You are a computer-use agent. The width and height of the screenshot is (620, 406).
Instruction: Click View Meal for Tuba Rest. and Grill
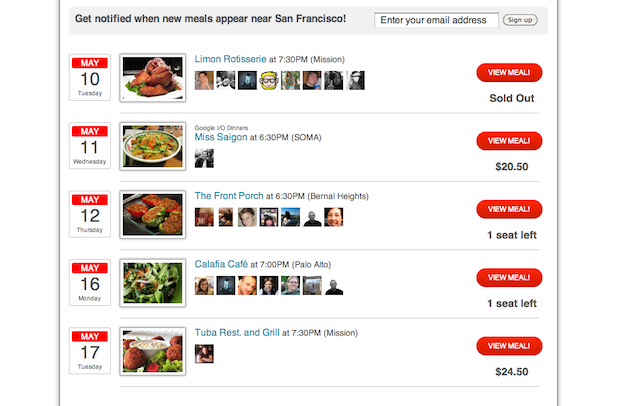pyautogui.click(x=509, y=346)
